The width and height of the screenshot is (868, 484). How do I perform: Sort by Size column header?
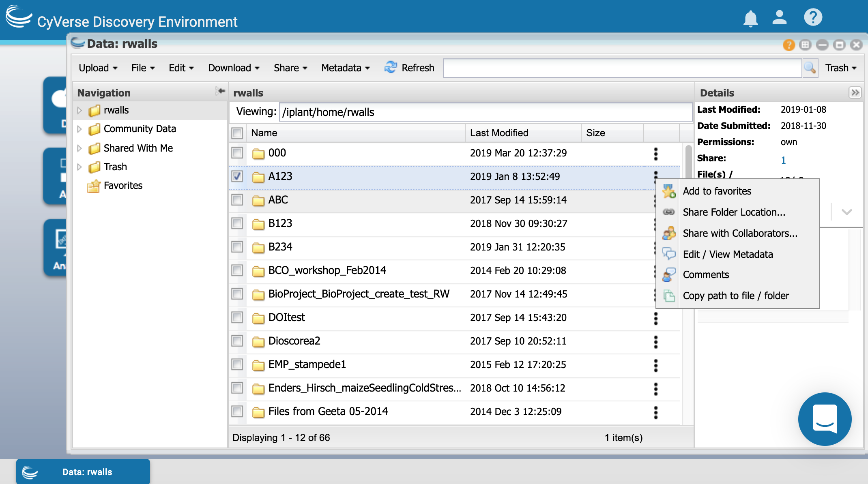click(612, 133)
